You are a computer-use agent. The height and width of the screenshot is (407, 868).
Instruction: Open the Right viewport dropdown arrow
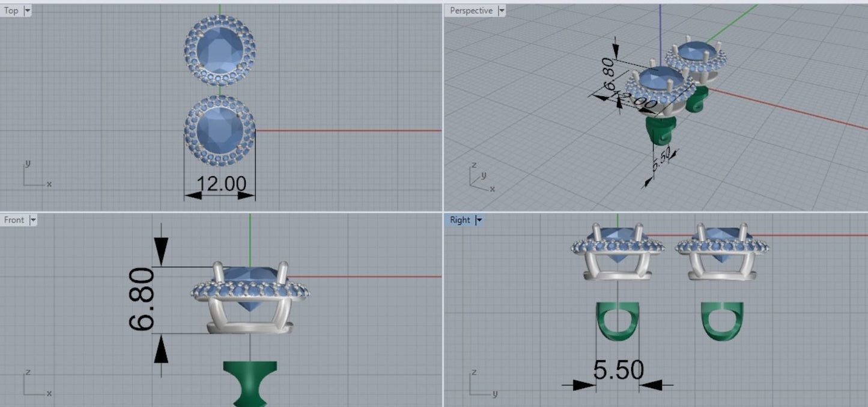(x=479, y=220)
